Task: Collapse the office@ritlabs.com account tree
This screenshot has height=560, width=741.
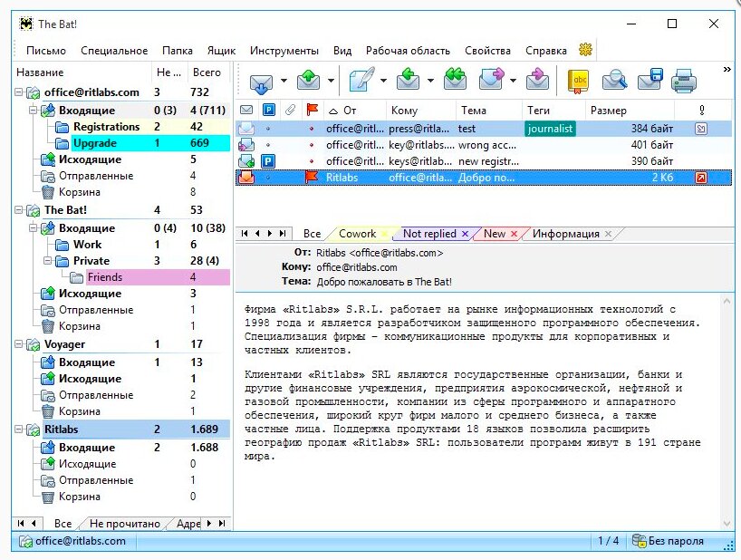Action: (19, 92)
